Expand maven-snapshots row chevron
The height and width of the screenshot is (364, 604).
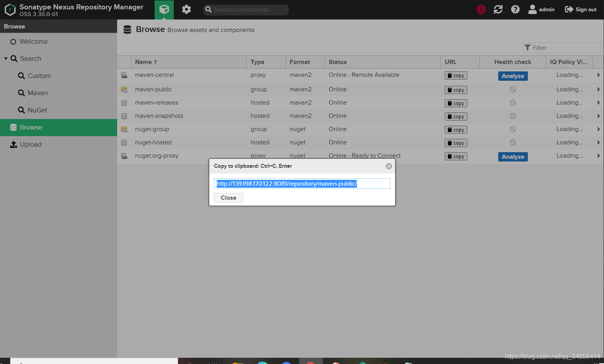pyautogui.click(x=598, y=116)
